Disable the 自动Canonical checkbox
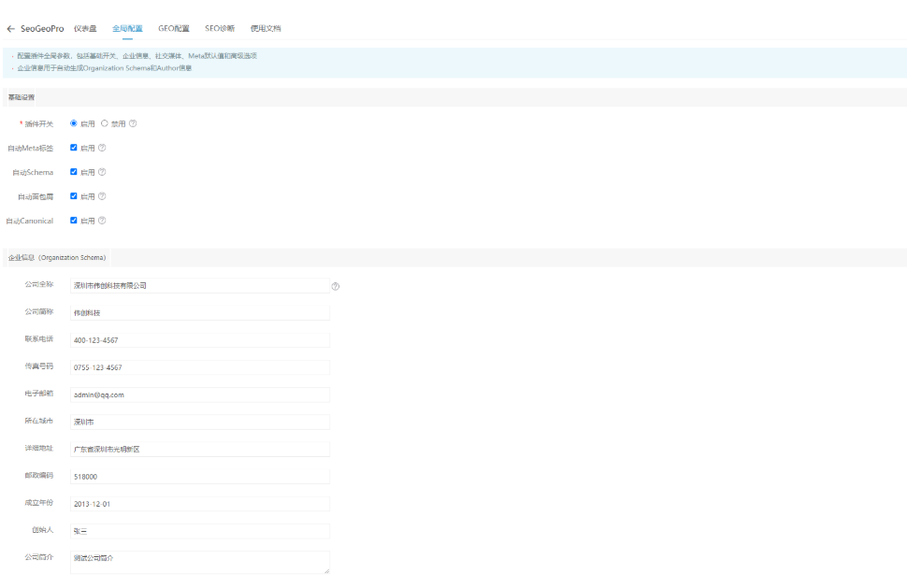907x588 pixels. pos(74,221)
